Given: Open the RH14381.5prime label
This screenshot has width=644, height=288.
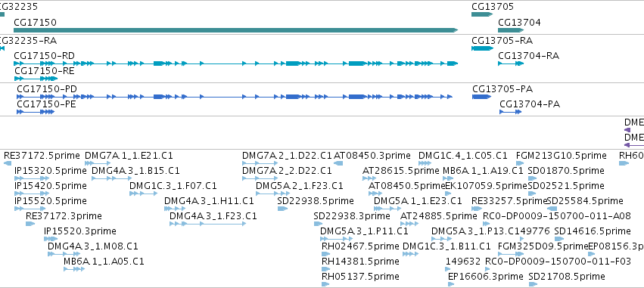Looking at the screenshot, I should click(361, 262).
